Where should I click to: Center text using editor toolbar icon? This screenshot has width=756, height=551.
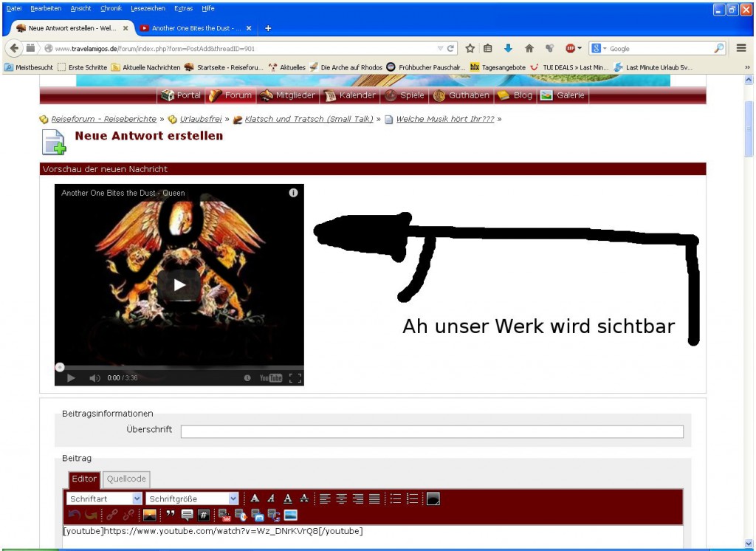pos(341,499)
